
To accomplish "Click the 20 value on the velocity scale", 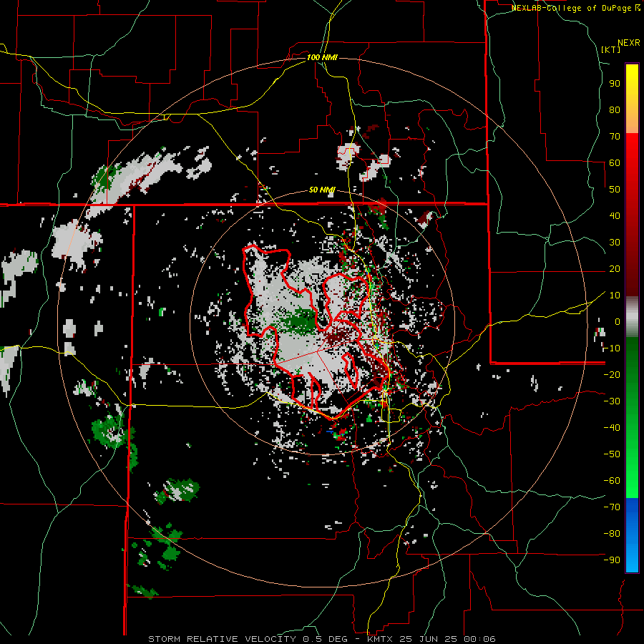I will point(615,269).
